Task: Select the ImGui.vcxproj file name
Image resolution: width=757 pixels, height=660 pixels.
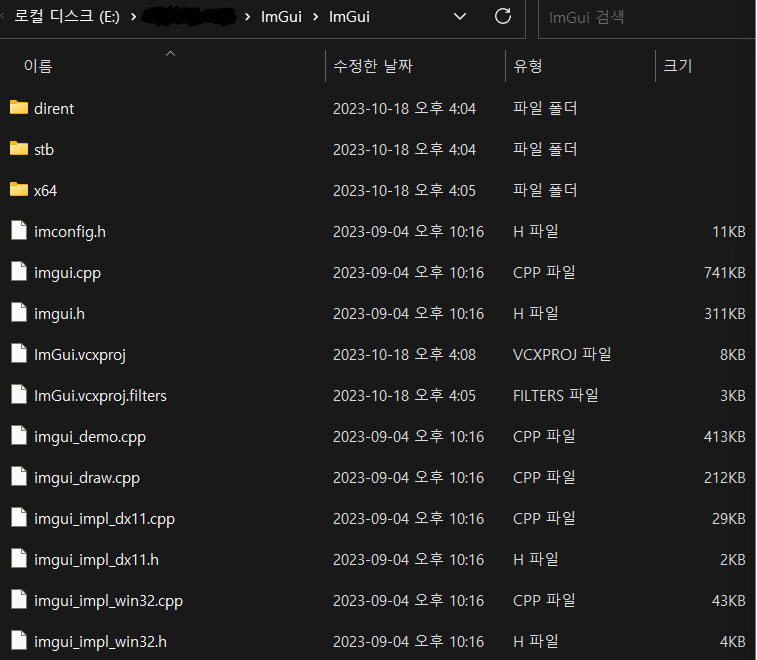Action: point(80,355)
